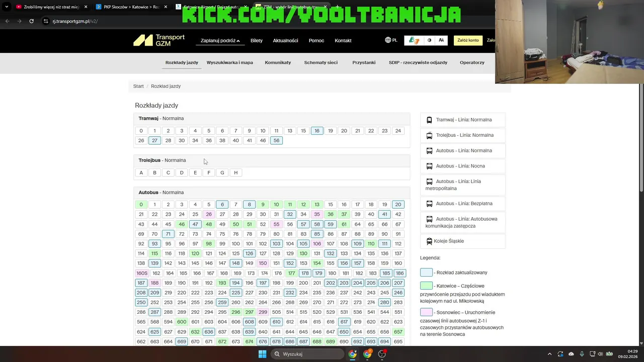
Task: Select trolleybus line A
Action: (x=141, y=172)
